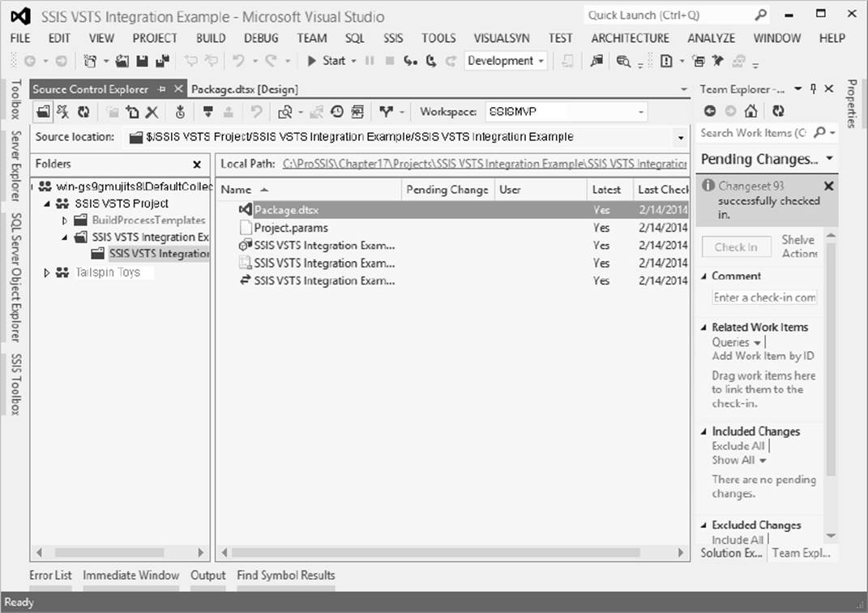Click the Branch icon in Source Control toolbar
Image resolution: width=868 pixels, height=613 pixels.
click(387, 112)
